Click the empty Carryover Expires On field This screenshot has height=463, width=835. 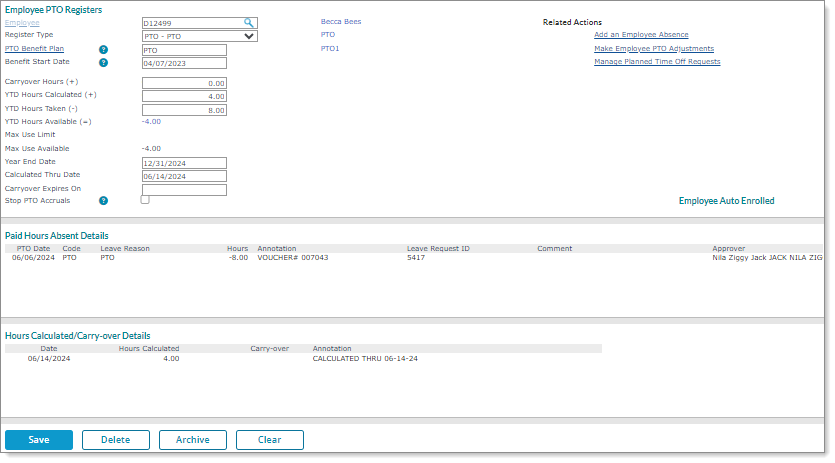click(184, 189)
